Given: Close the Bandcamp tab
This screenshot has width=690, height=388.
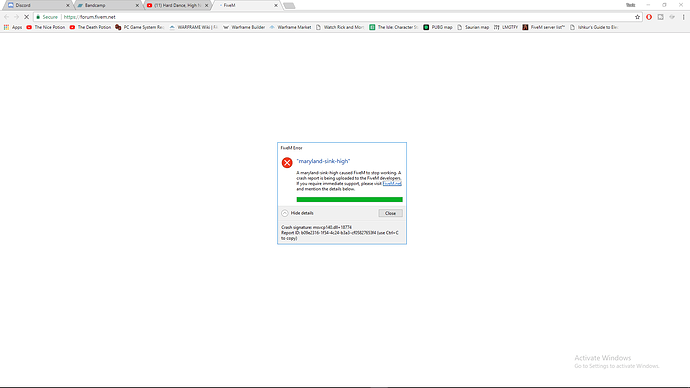Looking at the screenshot, I should (x=137, y=5).
